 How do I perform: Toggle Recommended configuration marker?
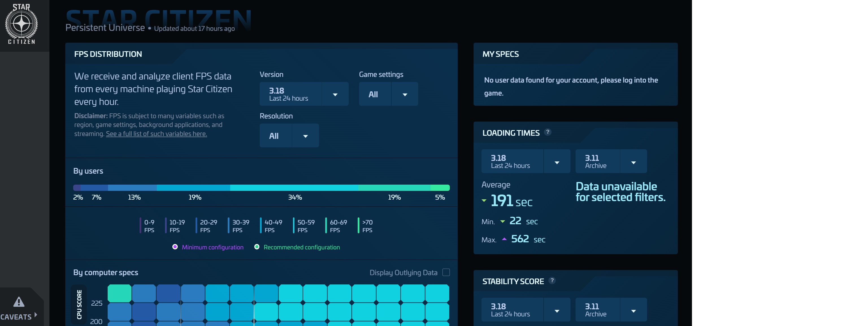(x=257, y=247)
